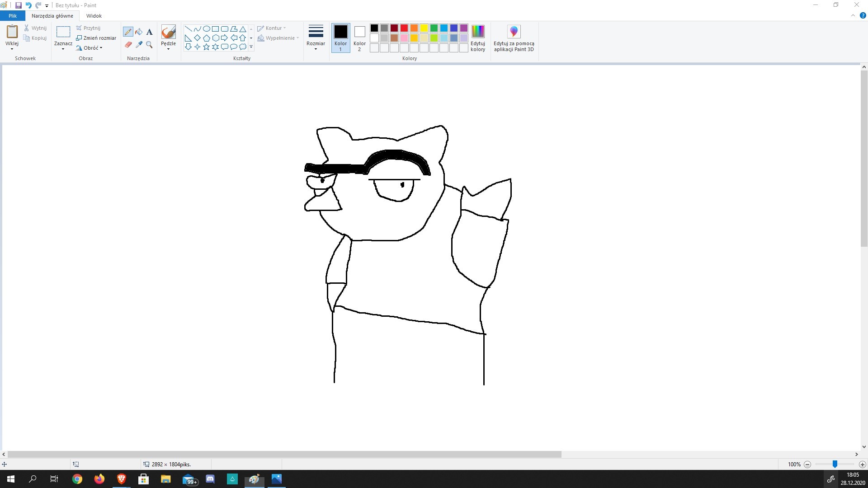Click Zmień rozmiar (Resize) button

coord(96,38)
